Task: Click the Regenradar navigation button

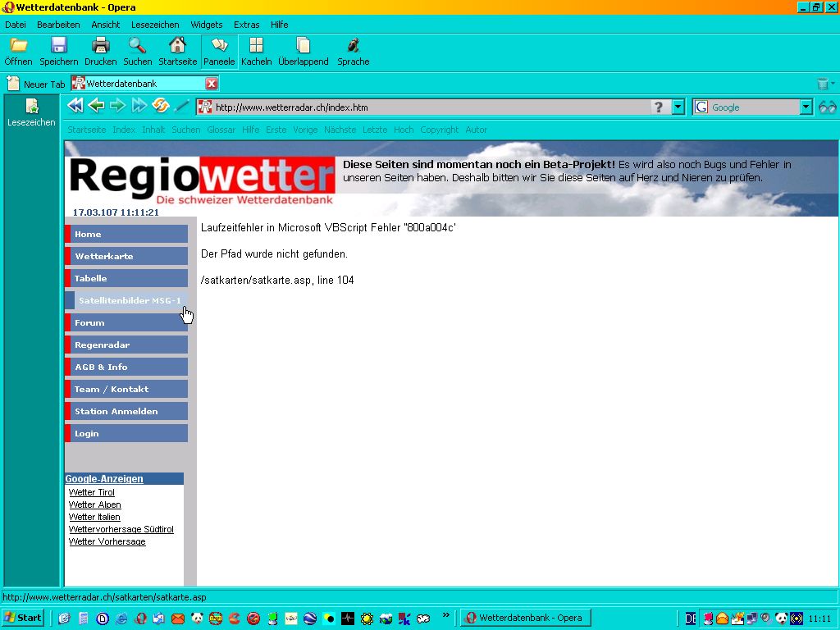Action: tap(126, 345)
